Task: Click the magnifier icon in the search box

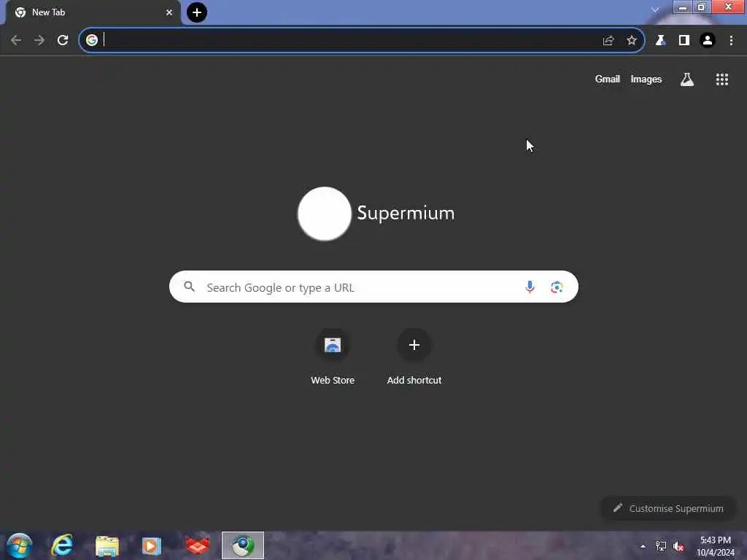Action: click(x=190, y=287)
